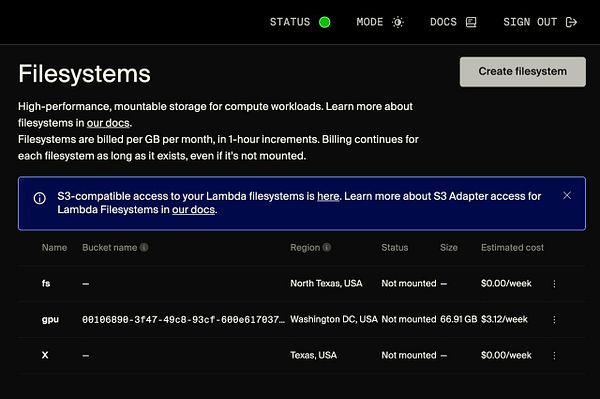Image resolution: width=600 pixels, height=399 pixels.
Task: Click the $3.12/week cost value
Action: 504,319
